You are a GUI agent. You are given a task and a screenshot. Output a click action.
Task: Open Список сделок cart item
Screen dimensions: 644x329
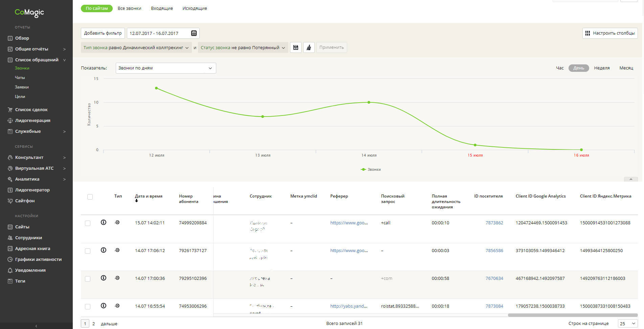point(10,110)
